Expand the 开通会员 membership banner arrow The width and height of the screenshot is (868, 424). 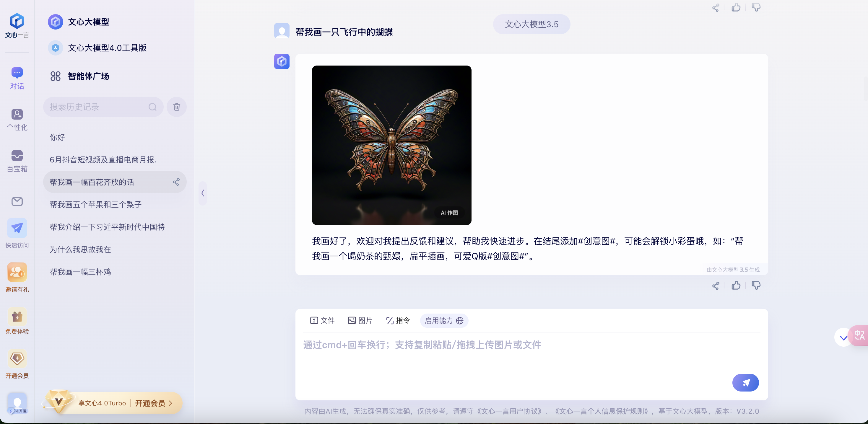[170, 403]
